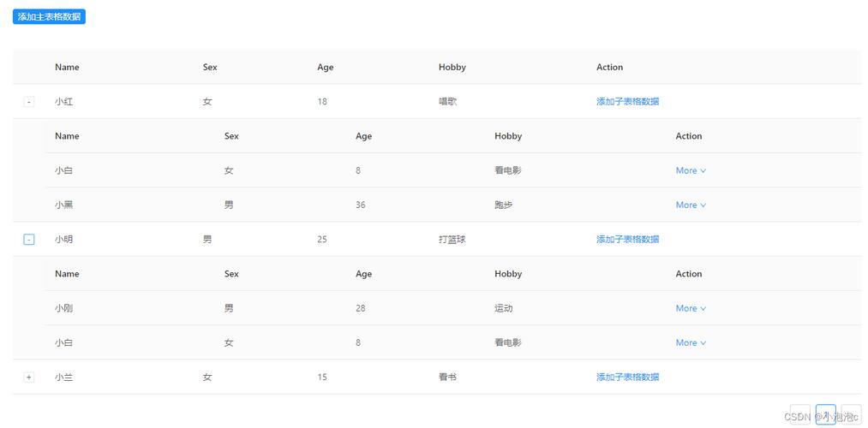Go to next page in pagination

click(852, 415)
